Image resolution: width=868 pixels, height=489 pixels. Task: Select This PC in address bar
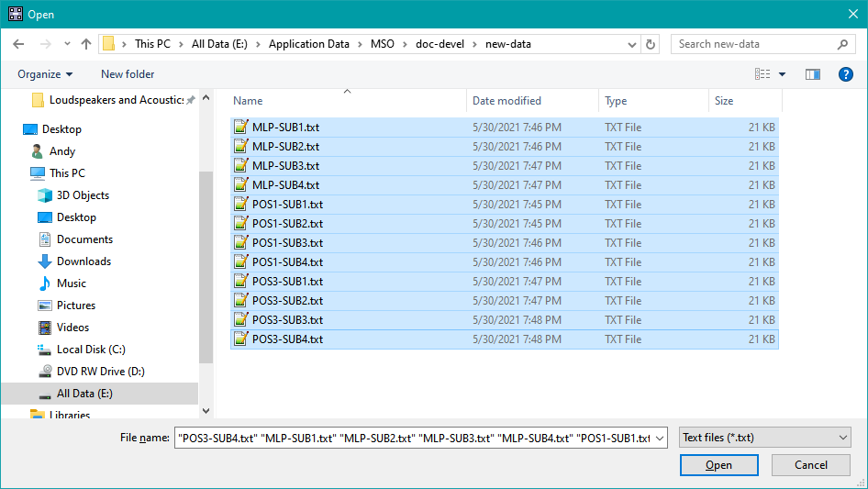(x=153, y=44)
